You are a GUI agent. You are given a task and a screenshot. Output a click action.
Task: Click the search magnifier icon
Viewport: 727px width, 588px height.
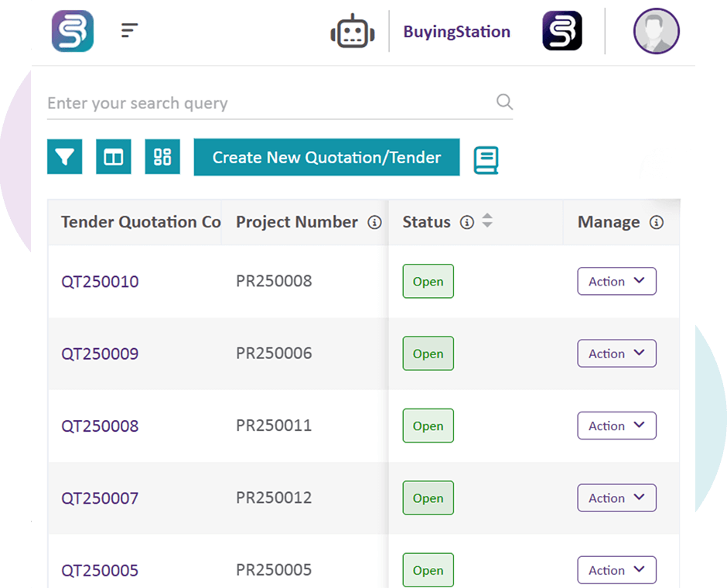(504, 102)
